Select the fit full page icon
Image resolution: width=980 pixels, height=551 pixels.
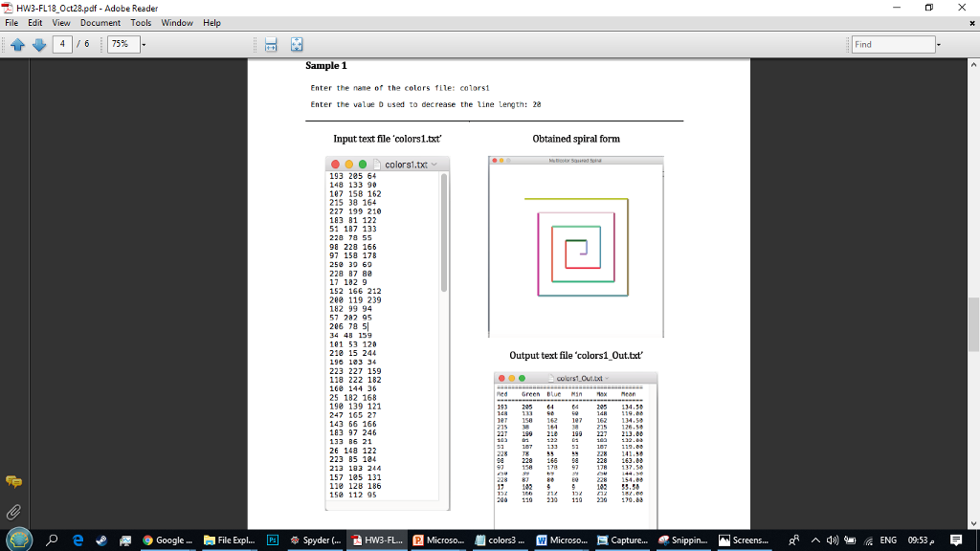coord(296,44)
